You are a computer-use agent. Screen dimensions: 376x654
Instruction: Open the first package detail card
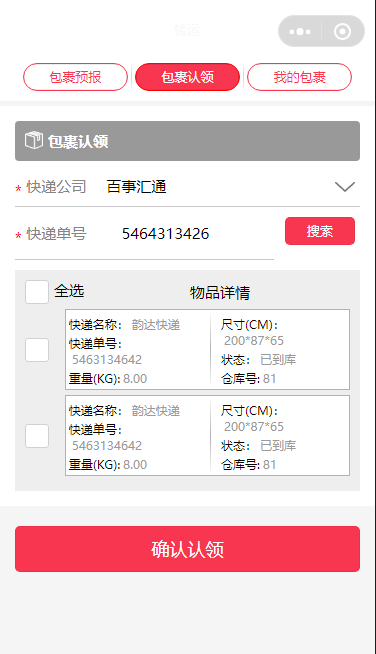pos(207,350)
